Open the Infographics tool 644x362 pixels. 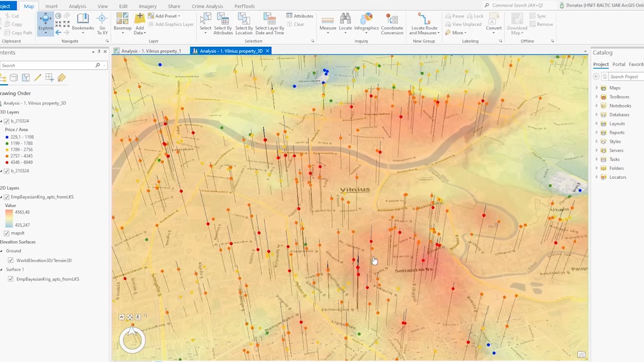[x=366, y=19]
